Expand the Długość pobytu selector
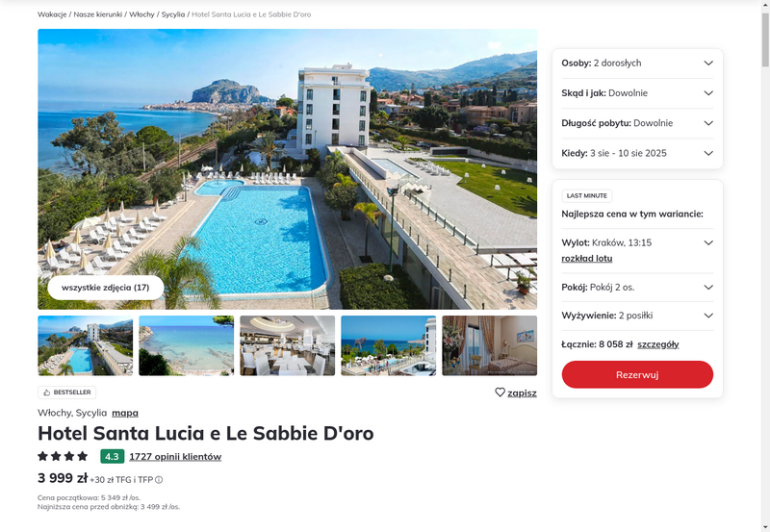This screenshot has width=770, height=532. (637, 123)
